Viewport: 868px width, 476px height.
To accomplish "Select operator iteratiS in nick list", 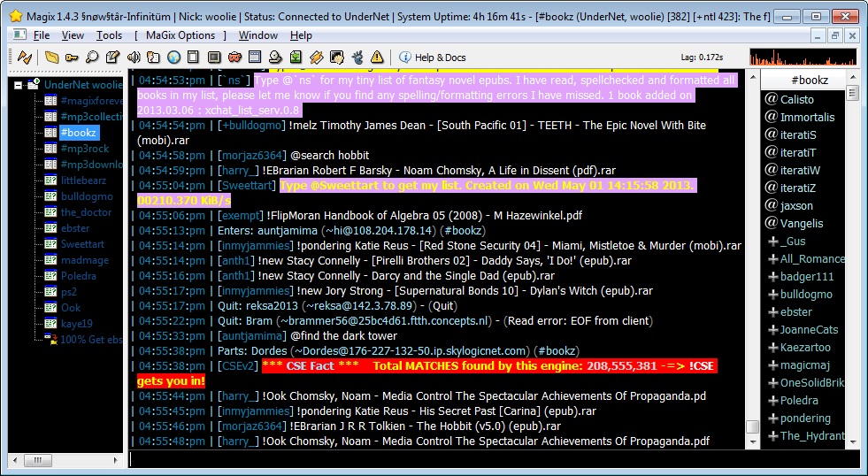I will (x=798, y=135).
